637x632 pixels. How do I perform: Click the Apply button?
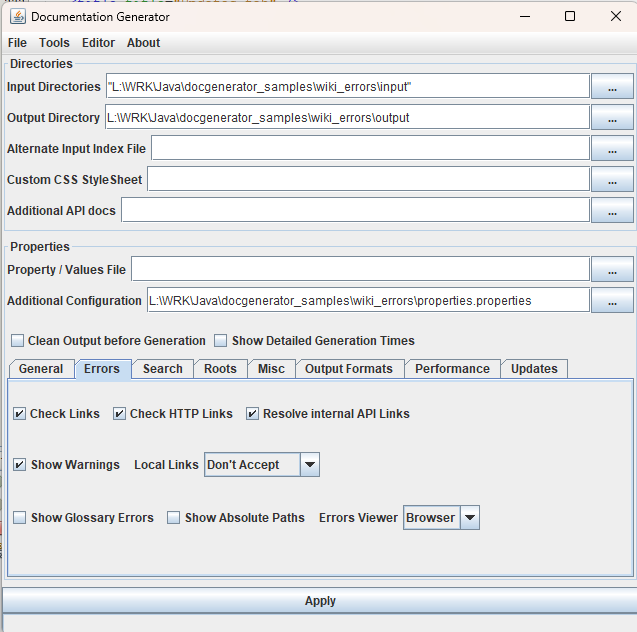pyautogui.click(x=320, y=601)
